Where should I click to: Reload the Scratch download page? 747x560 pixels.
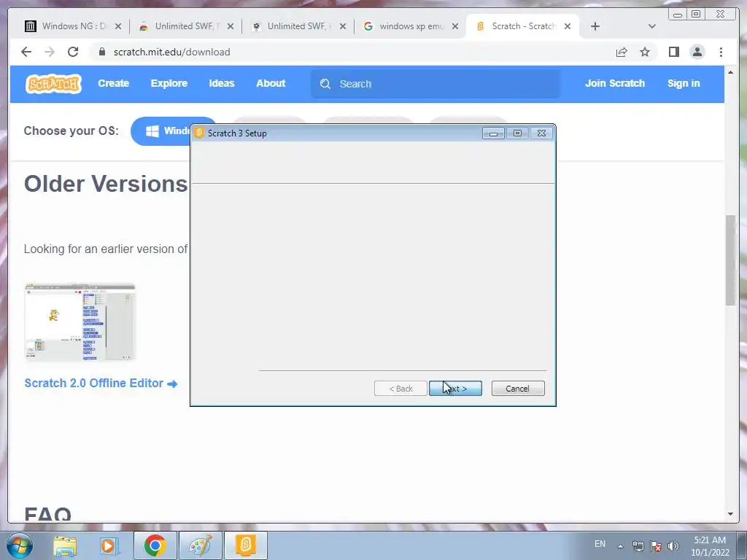73,52
